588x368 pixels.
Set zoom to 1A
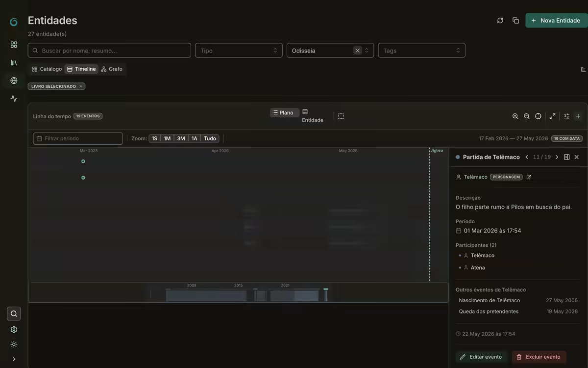[195, 138]
